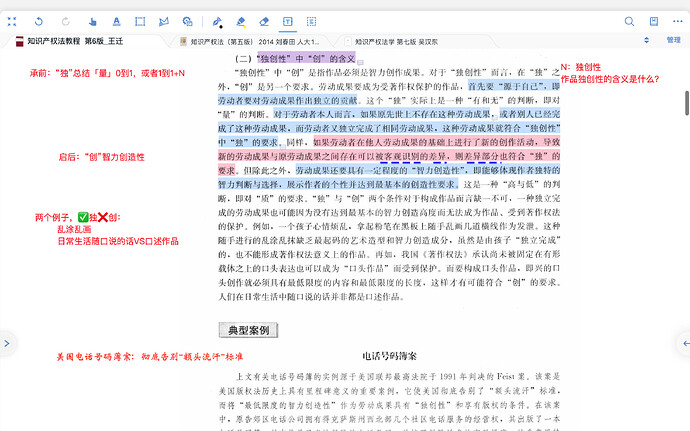This screenshot has width=690, height=431.
Task: Open the right side panel arrow
Action: [685, 343]
